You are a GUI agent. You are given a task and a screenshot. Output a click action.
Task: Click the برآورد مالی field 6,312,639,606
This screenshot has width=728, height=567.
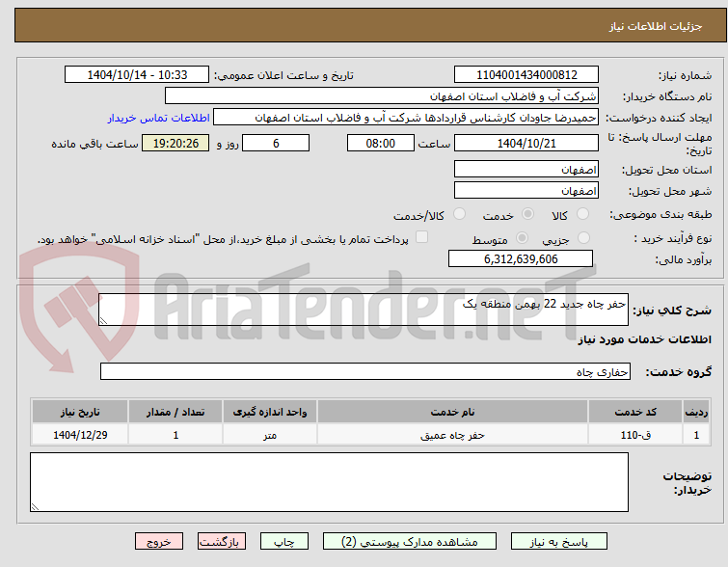(x=521, y=258)
